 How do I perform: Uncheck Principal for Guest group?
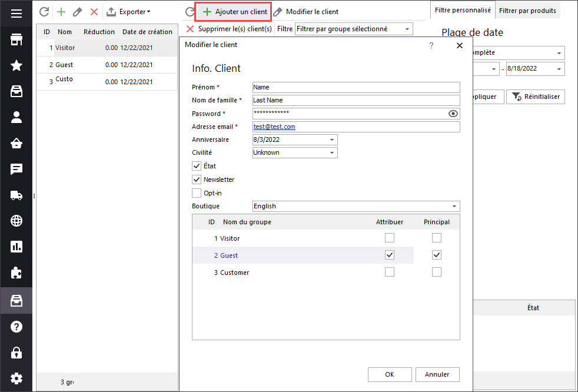tap(437, 255)
